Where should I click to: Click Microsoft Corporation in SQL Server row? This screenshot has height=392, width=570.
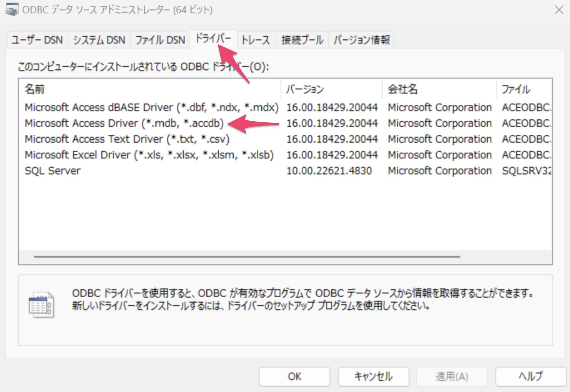coord(440,171)
